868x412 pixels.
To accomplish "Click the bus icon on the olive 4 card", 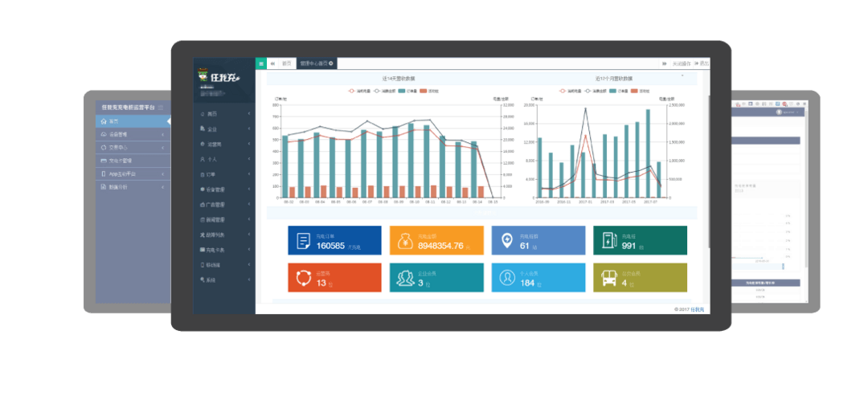I will click(x=609, y=278).
